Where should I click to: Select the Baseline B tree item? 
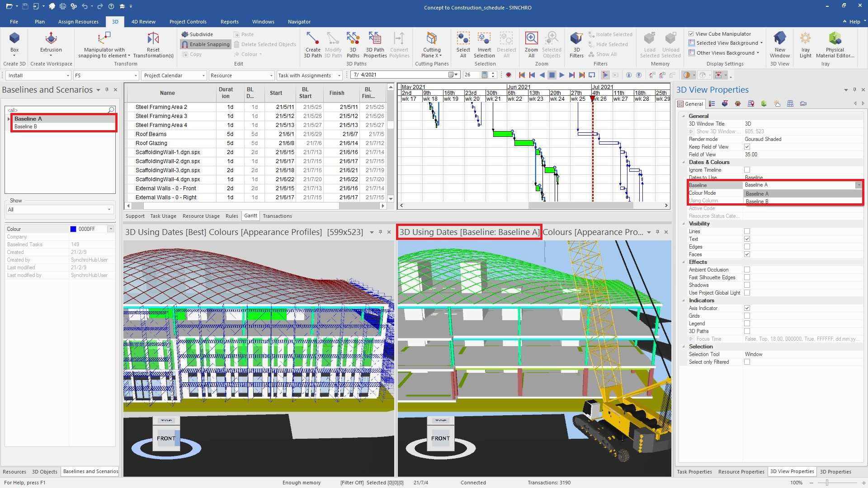pos(26,127)
